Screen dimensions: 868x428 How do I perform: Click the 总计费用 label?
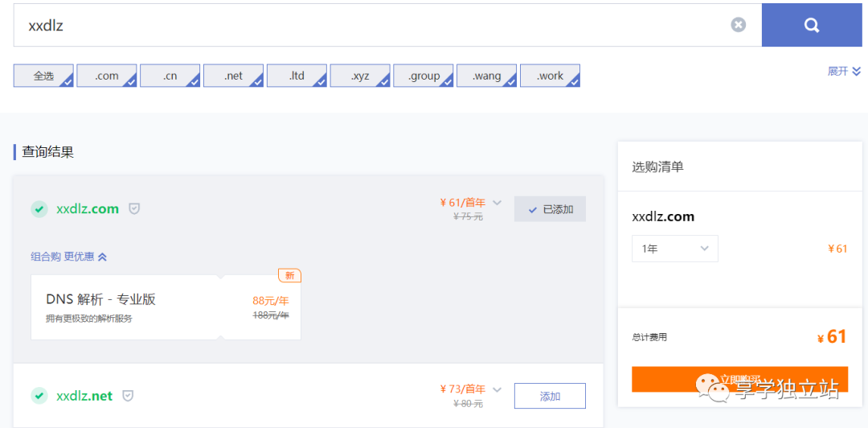(x=649, y=337)
